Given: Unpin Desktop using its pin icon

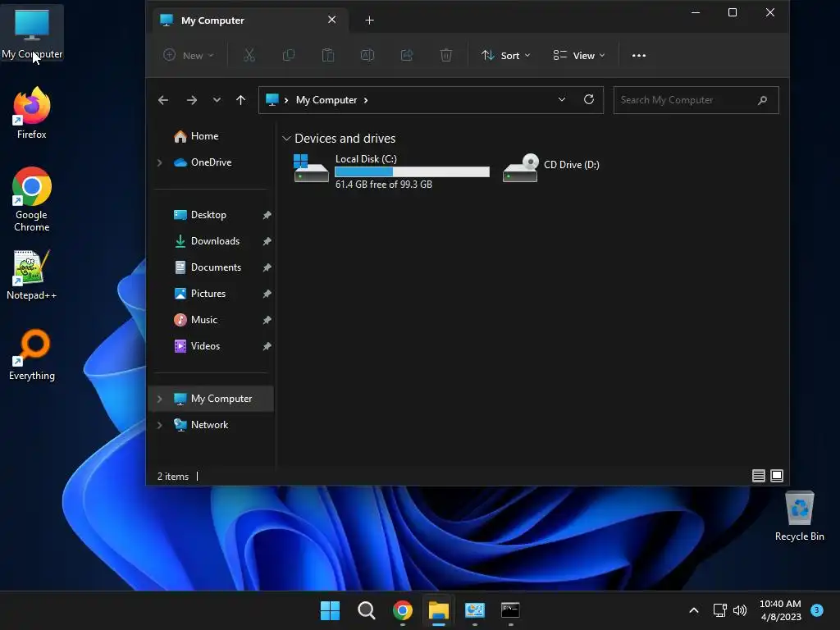Looking at the screenshot, I should pyautogui.click(x=267, y=215).
